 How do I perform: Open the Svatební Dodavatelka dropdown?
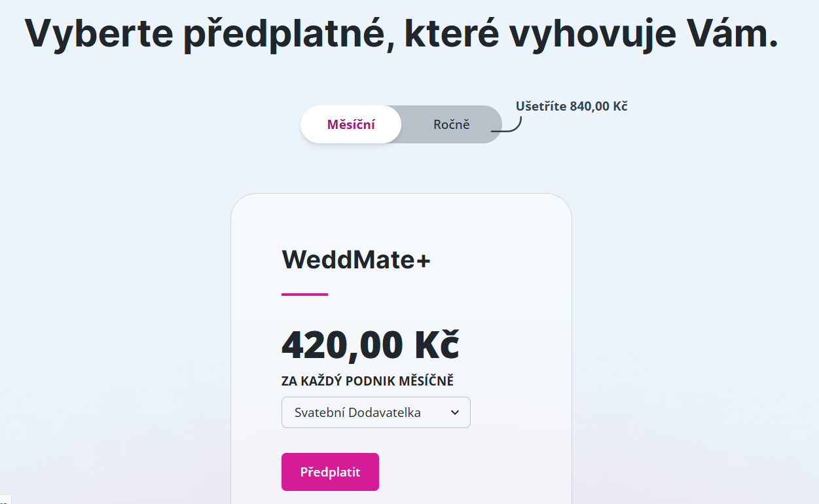click(376, 412)
